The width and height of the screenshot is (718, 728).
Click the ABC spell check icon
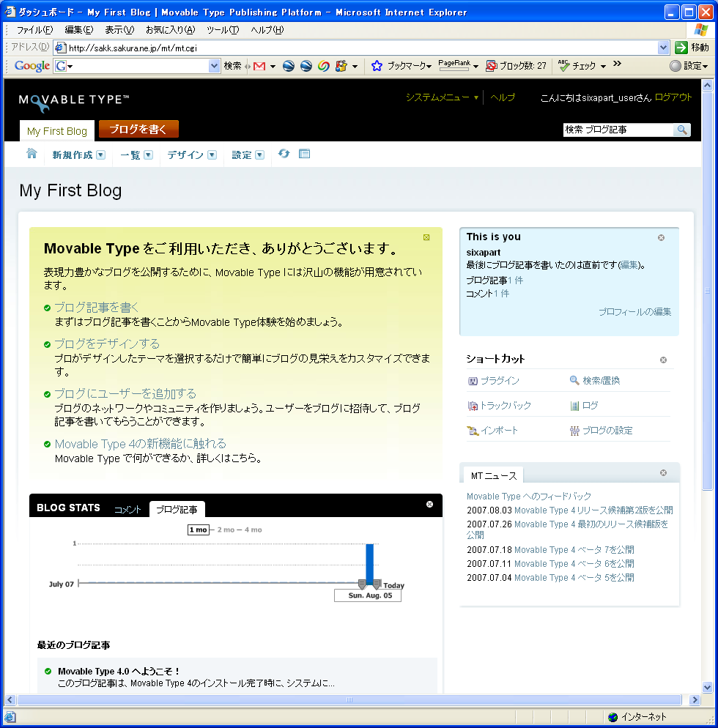pos(564,66)
